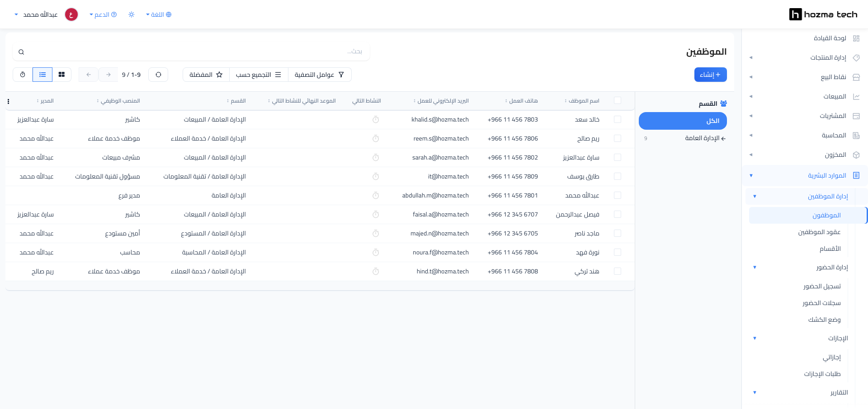
Task: Open الموظفون sidebar link
Action: point(808,216)
